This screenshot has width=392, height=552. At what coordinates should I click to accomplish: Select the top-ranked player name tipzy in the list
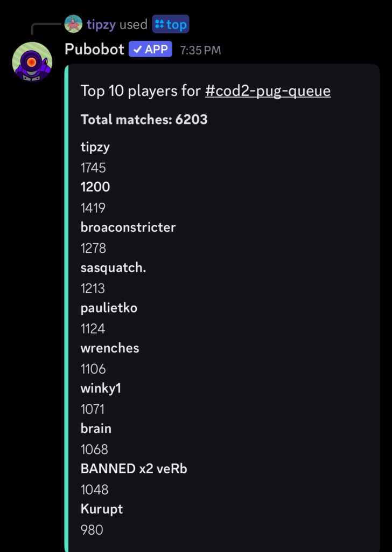95,147
